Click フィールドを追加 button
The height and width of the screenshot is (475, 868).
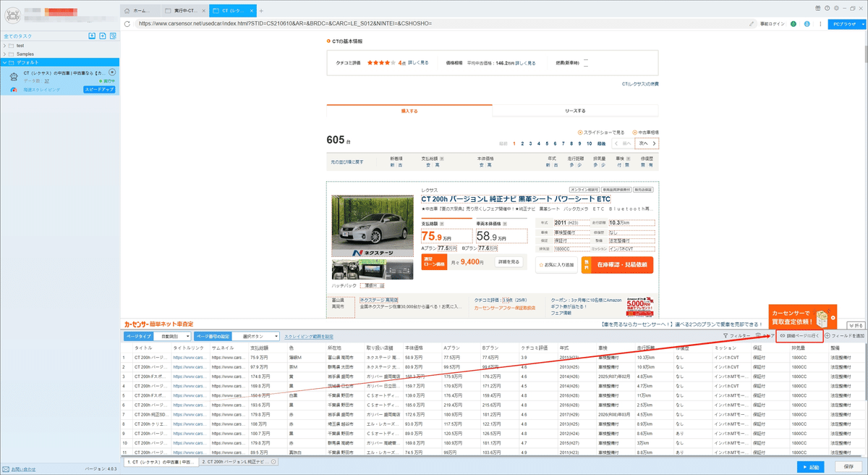[x=845, y=336]
